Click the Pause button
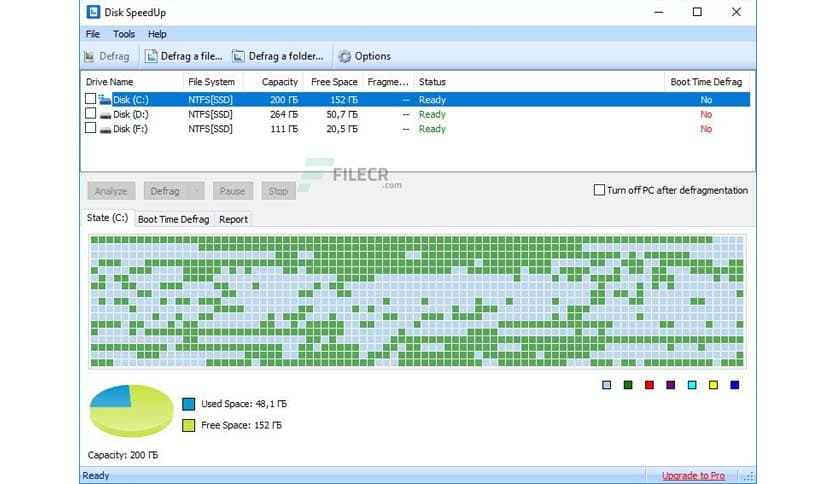 click(x=232, y=191)
